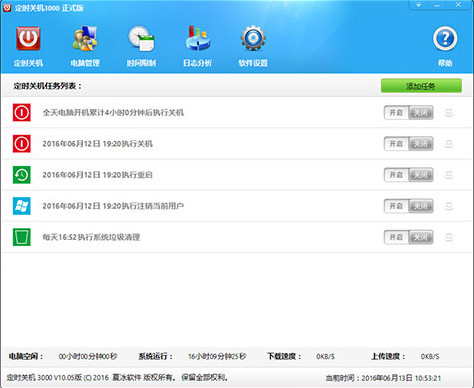The height and width of the screenshot is (388, 474).
Task: Open options icon beside 19:20 shutdown task
Action: click(x=449, y=144)
